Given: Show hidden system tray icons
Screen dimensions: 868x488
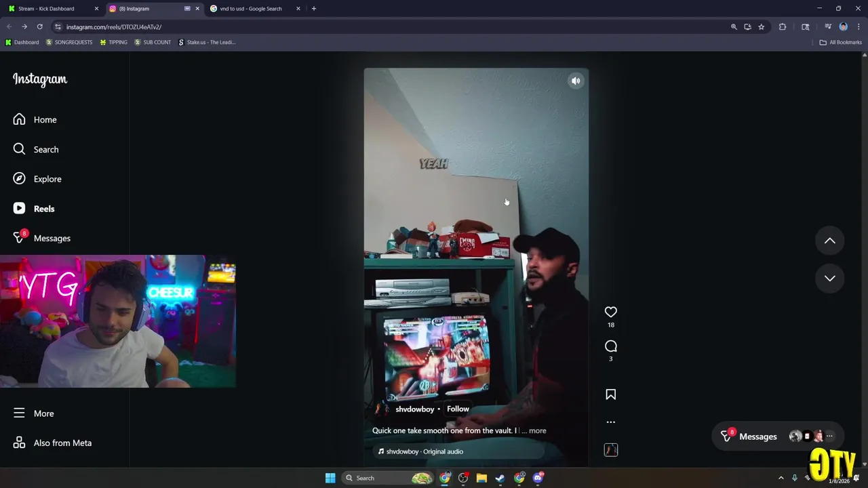Looking at the screenshot, I should [781, 478].
